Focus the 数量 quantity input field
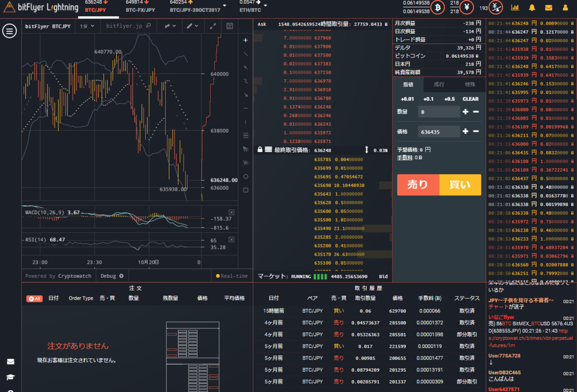Viewport: 577px width, 392px height. [x=439, y=112]
